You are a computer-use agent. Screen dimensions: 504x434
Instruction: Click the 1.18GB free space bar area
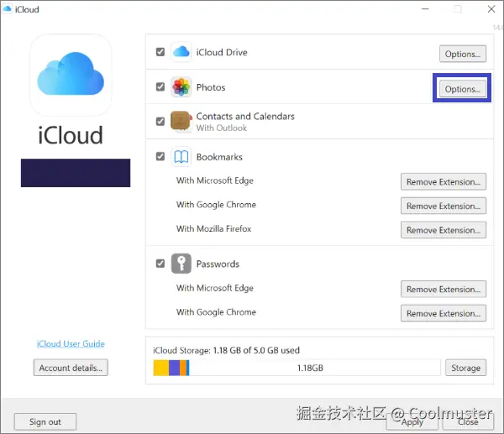(315, 368)
